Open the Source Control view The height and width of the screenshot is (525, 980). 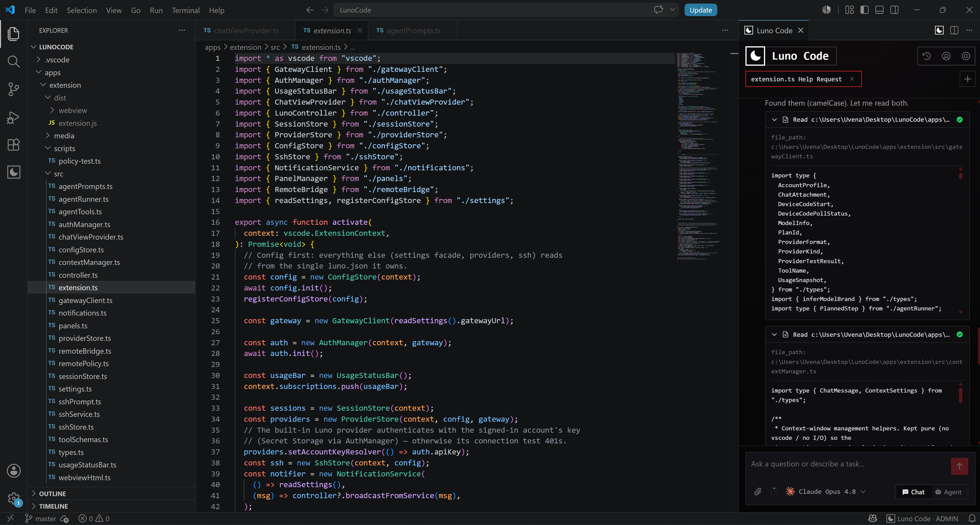pyautogui.click(x=14, y=89)
